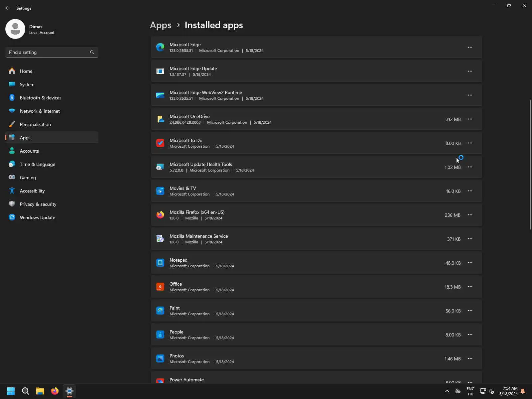
Task: Open Windows Update in the sidebar
Action: (x=37, y=217)
